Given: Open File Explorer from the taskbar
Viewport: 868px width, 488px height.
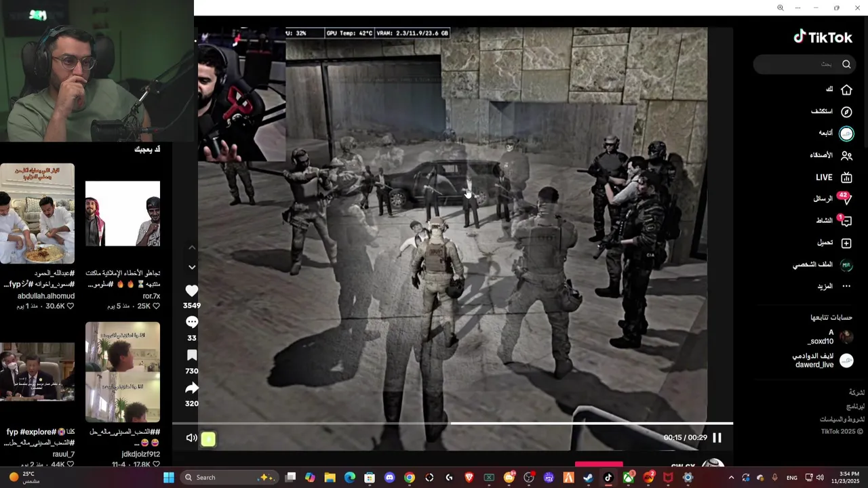Looking at the screenshot, I should point(330,478).
